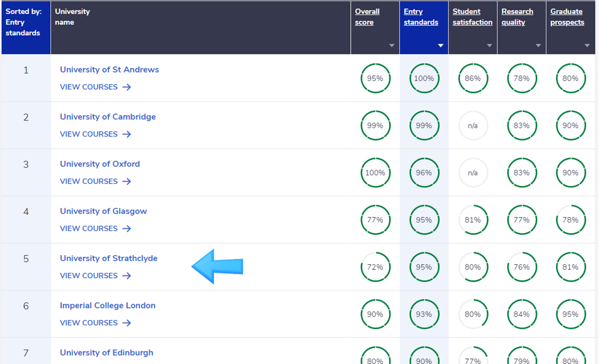Click Glasgow 77% overall score circle
The width and height of the screenshot is (599, 364).
(x=375, y=220)
